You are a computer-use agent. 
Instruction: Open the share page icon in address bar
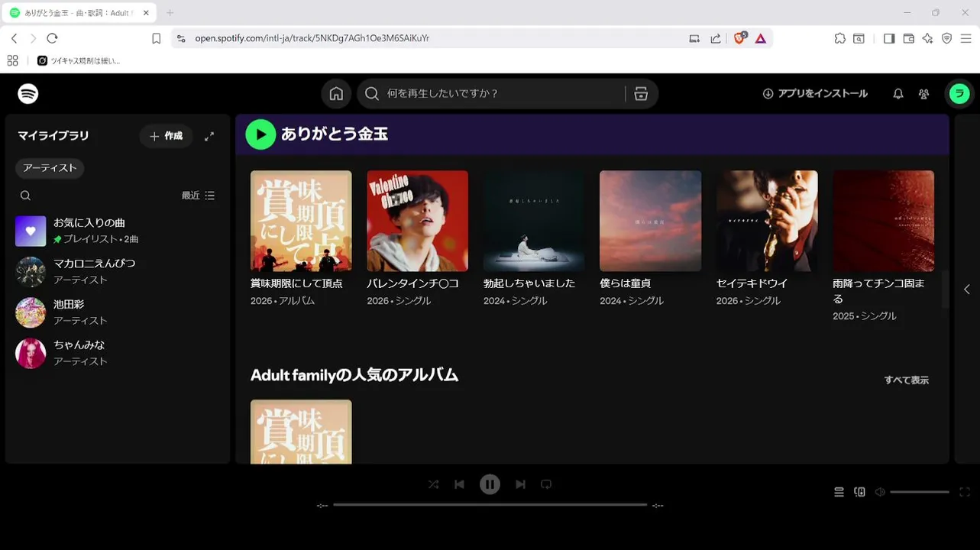pos(716,38)
